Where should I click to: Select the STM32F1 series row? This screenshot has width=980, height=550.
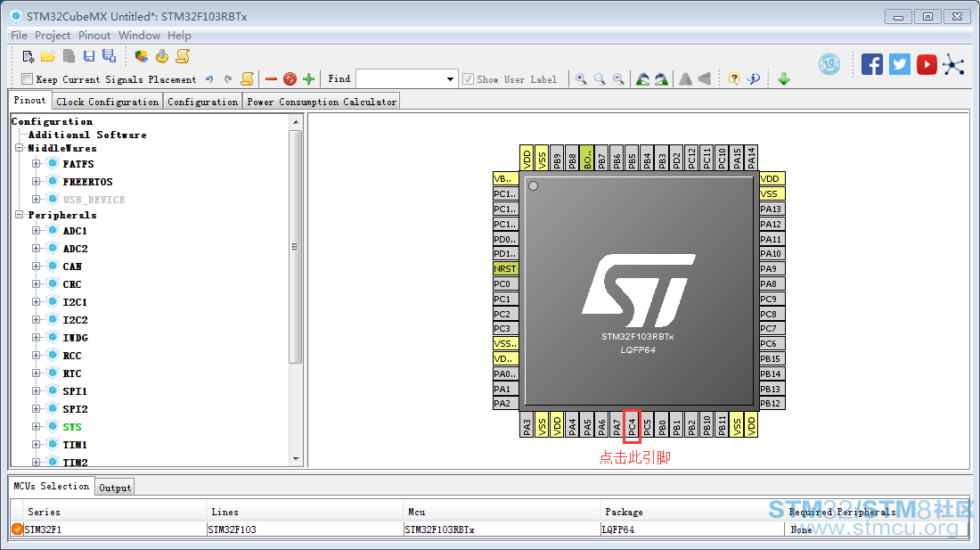pos(491,529)
